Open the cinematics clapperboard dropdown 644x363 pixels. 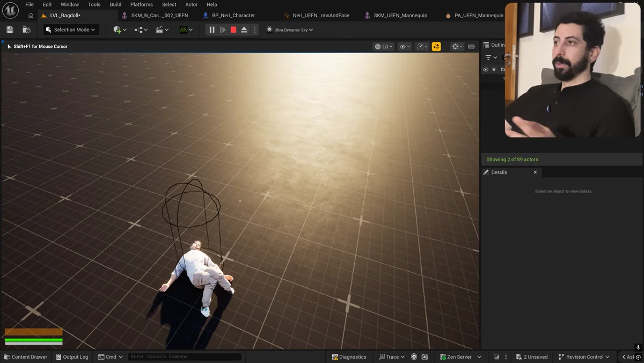pos(162,30)
